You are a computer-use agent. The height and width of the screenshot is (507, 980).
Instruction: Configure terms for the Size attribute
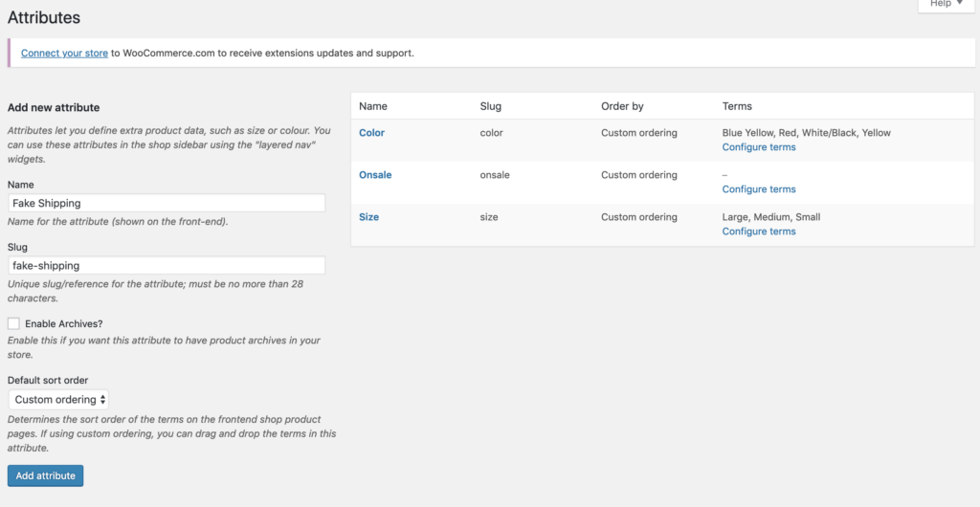758,231
